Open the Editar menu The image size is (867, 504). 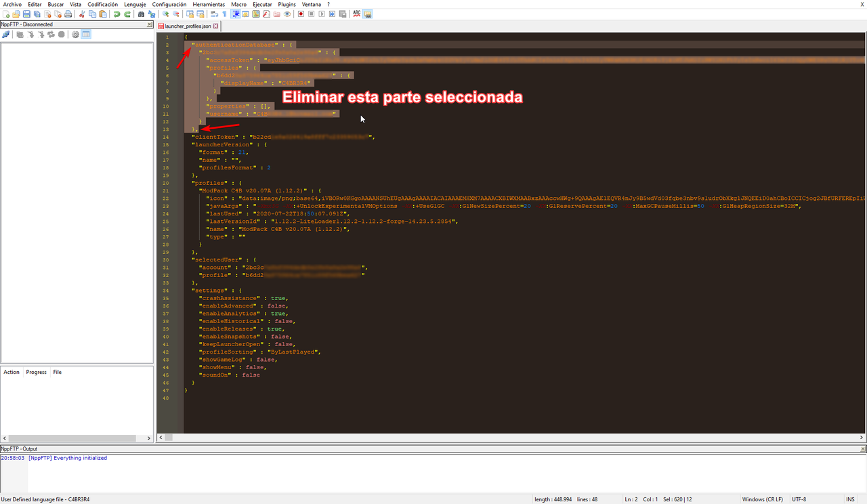[x=35, y=4]
